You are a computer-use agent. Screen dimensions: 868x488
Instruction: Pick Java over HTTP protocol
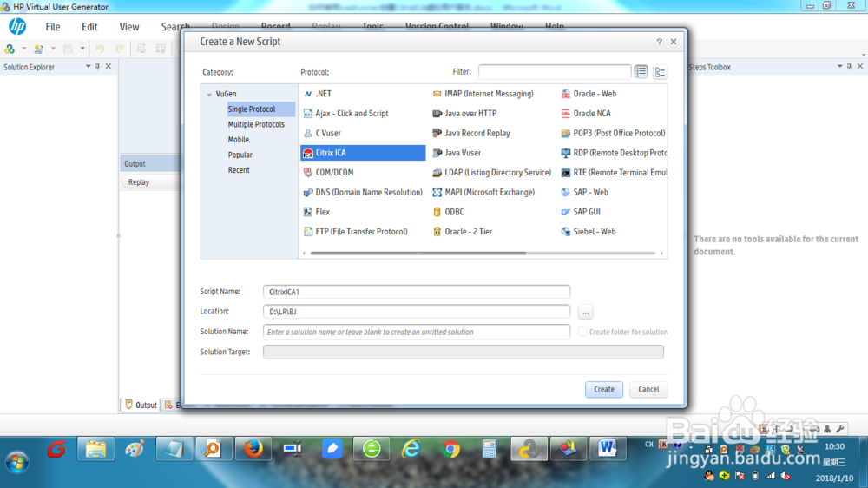pos(464,113)
